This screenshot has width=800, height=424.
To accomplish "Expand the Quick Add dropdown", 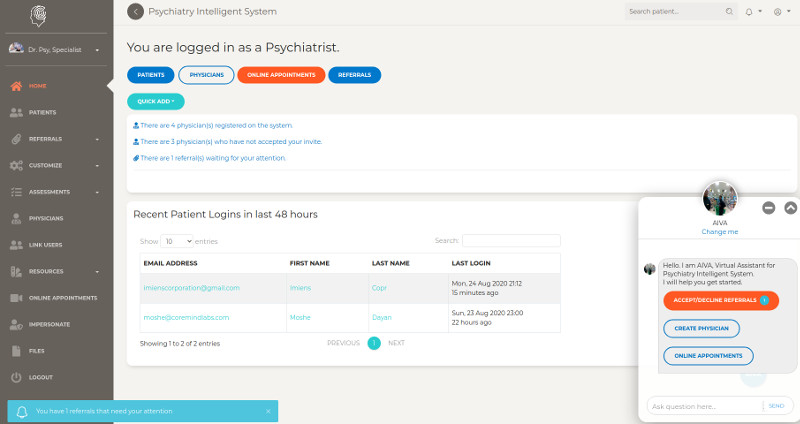I will (156, 101).
